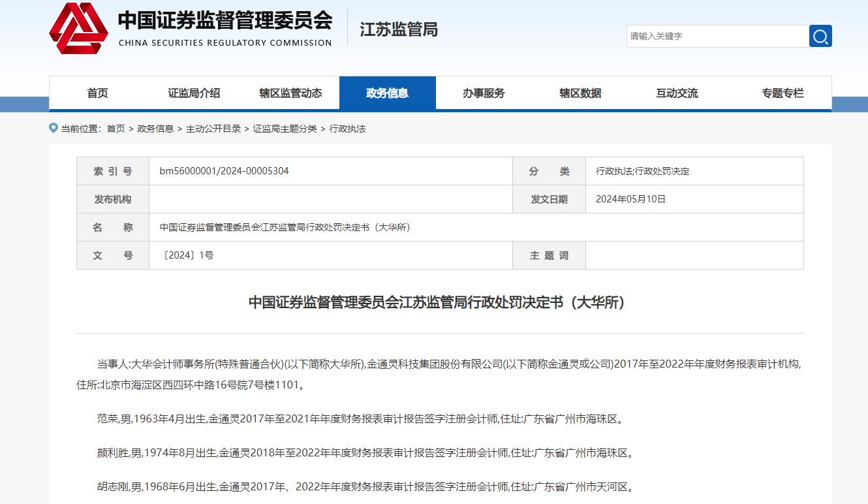Open the 辖区监管动态 navigation tab
The width and height of the screenshot is (868, 504).
point(290,93)
